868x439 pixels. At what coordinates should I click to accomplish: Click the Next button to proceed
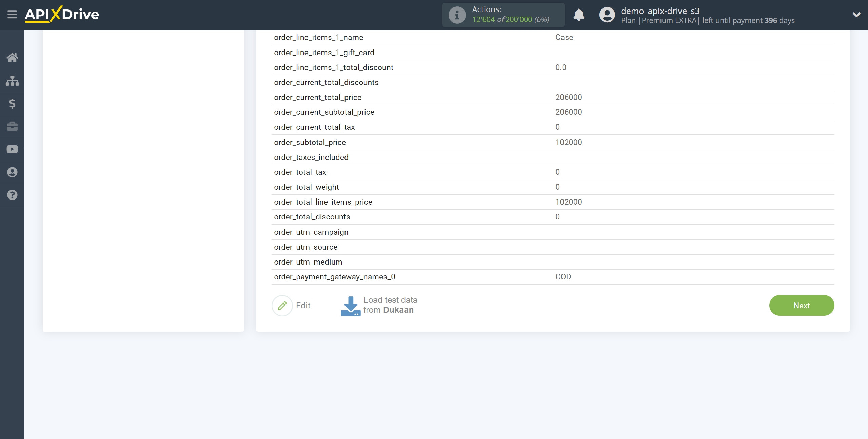point(801,305)
